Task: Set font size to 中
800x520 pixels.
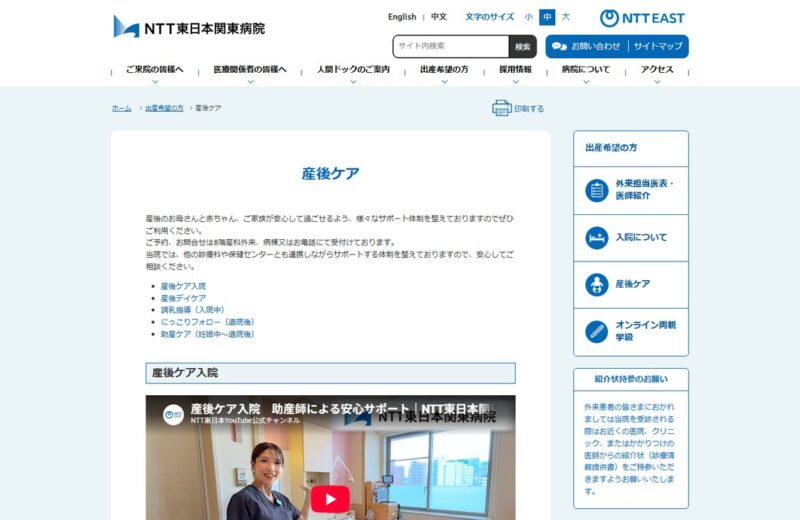Action: click(547, 17)
